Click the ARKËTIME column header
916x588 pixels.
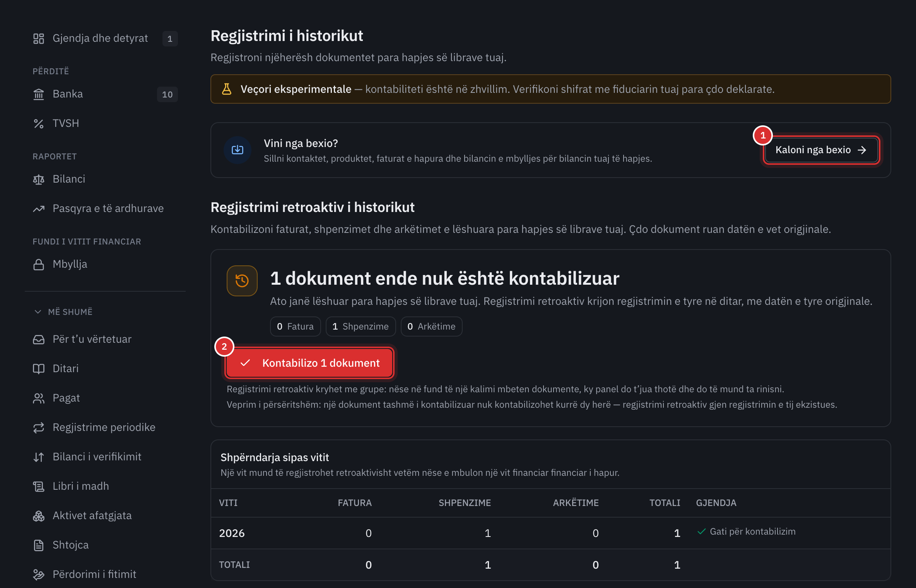(x=576, y=503)
